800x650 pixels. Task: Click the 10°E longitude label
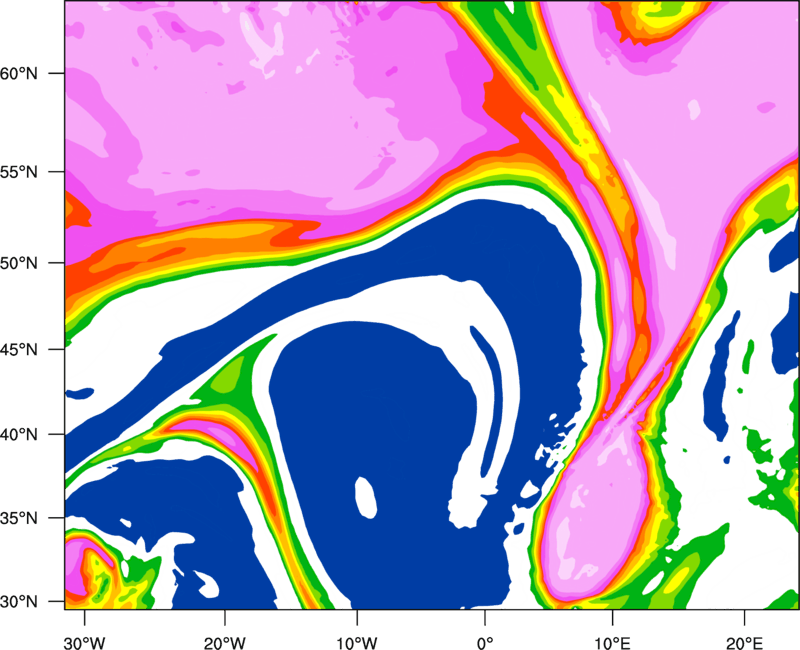[612, 643]
